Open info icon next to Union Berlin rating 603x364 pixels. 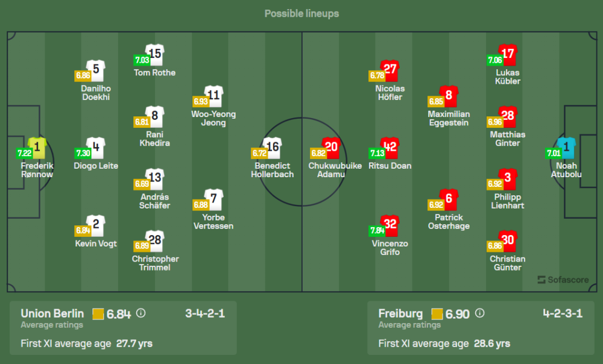140,313
